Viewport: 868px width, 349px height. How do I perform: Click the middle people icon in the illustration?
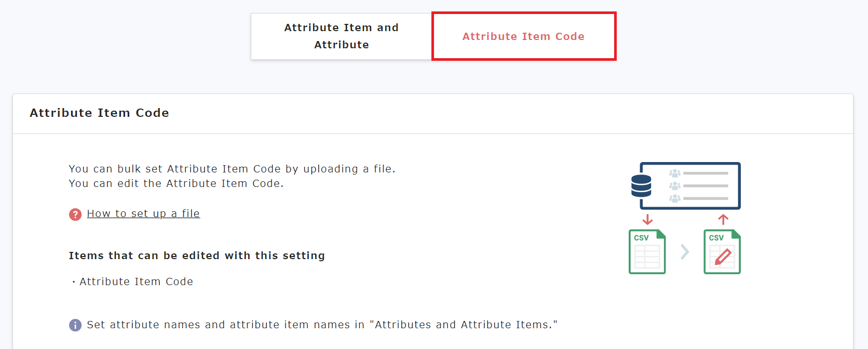coord(675,186)
